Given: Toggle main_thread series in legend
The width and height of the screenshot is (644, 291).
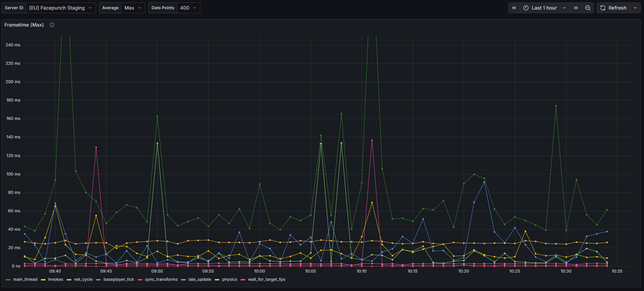Looking at the screenshot, I should click(25, 279).
